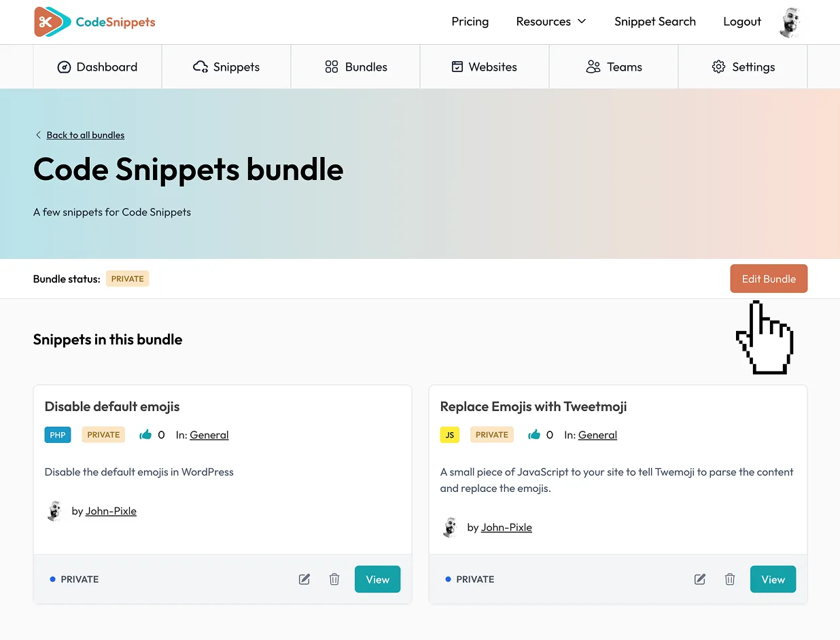
Task: Open the user profile avatar in header
Action: 791,22
